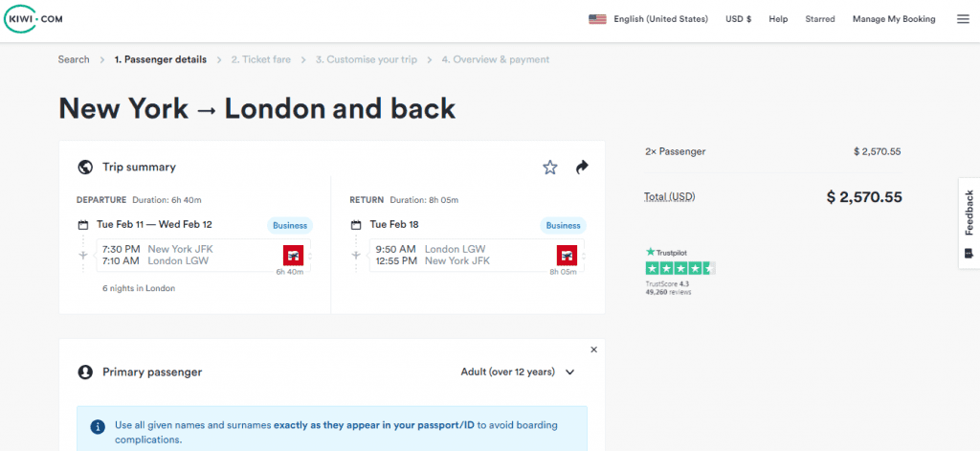Expand the return London LGW flight card
The height and width of the screenshot is (451, 980).
(477, 256)
